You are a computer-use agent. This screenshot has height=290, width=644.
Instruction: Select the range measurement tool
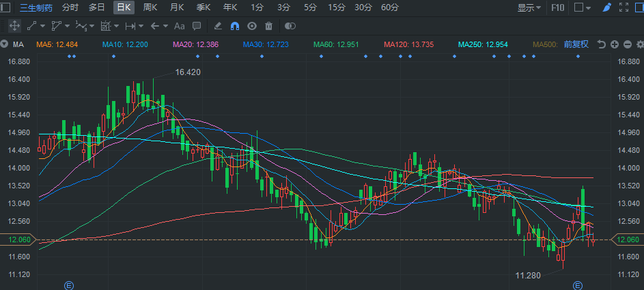(130, 26)
